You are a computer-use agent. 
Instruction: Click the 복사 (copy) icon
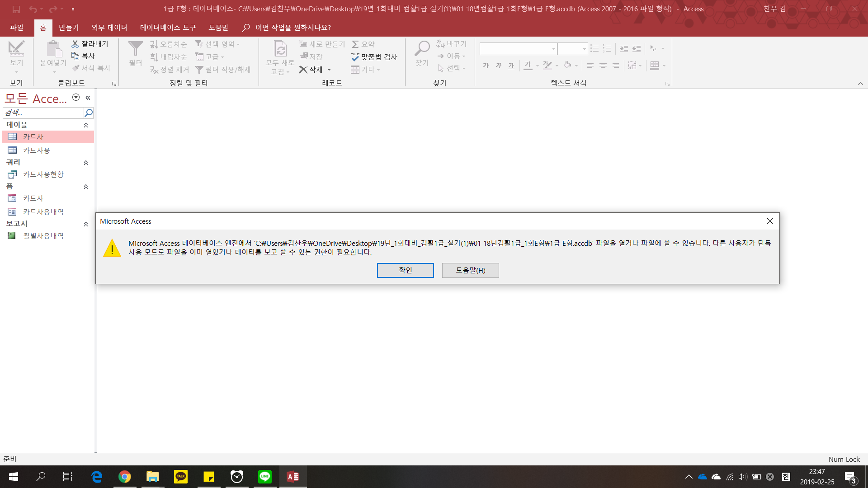tap(75, 56)
